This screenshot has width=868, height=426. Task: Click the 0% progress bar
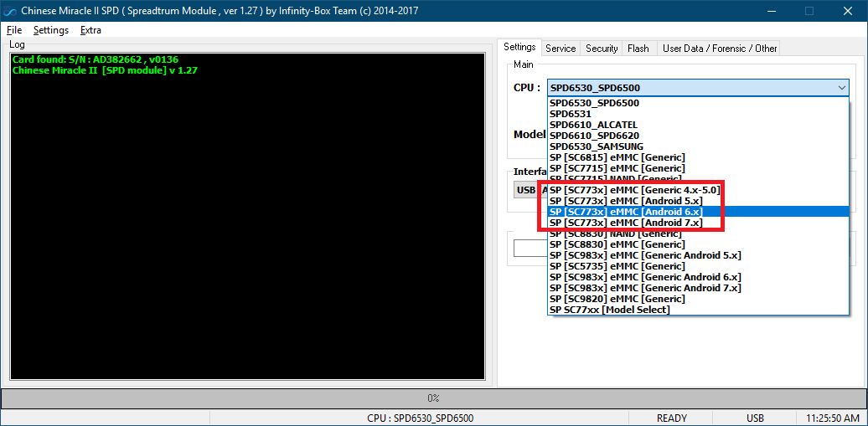[x=433, y=398]
